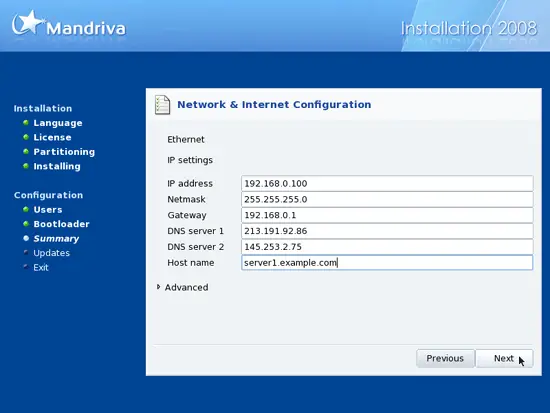Place cursor in Host name field
Viewport: 550px width, 413px height.
[387, 262]
